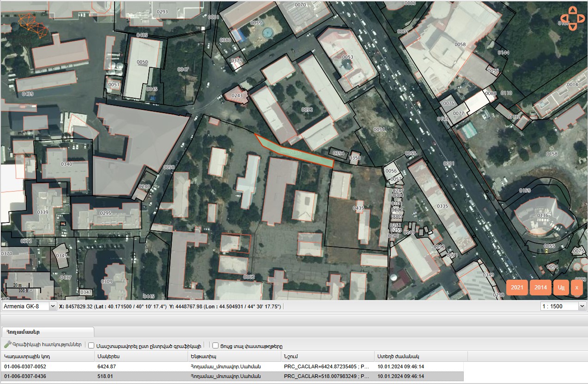The width and height of the screenshot is (588, 384).
Task: Click the highlighted green parcel on map
Action: [296, 152]
